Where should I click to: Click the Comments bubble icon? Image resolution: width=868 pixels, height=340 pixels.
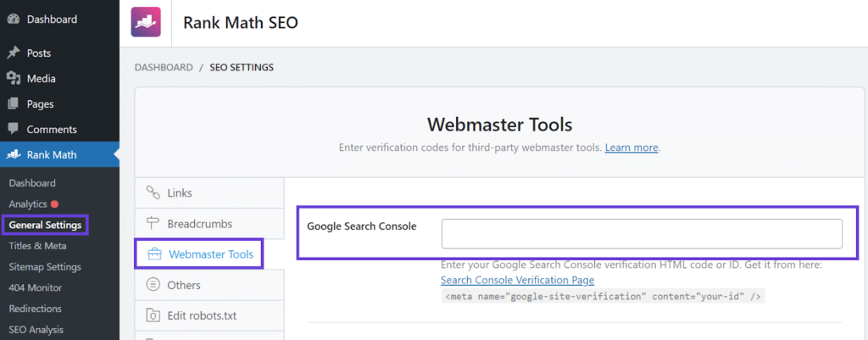14,130
